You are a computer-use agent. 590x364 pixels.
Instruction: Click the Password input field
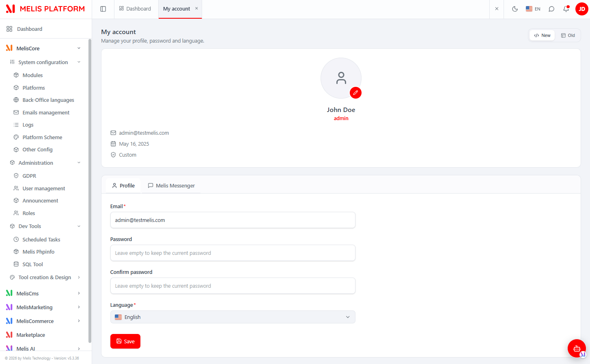click(233, 253)
